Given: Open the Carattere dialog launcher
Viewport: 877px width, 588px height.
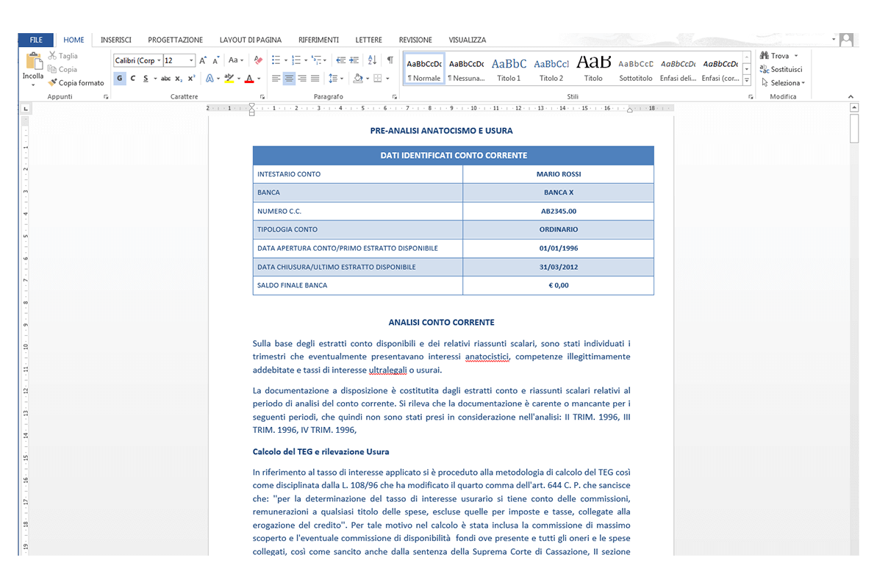Looking at the screenshot, I should pyautogui.click(x=262, y=97).
